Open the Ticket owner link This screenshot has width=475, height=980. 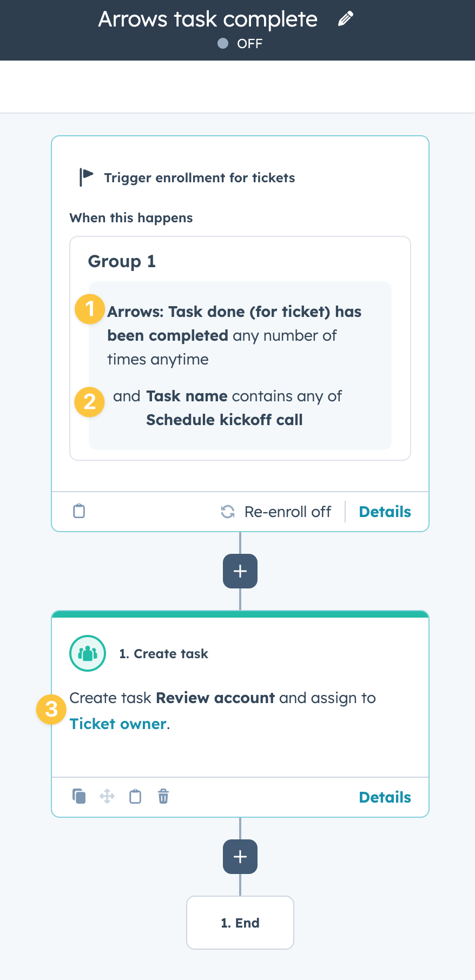point(118,724)
